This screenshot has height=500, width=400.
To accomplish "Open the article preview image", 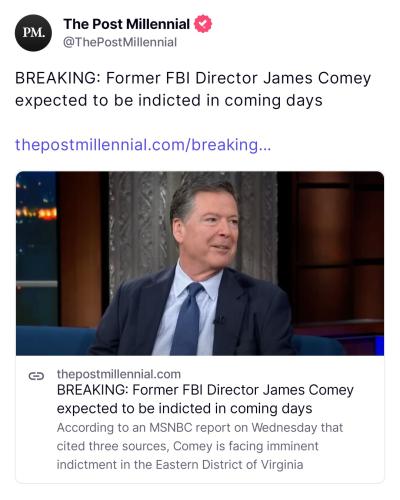I will coord(200,263).
